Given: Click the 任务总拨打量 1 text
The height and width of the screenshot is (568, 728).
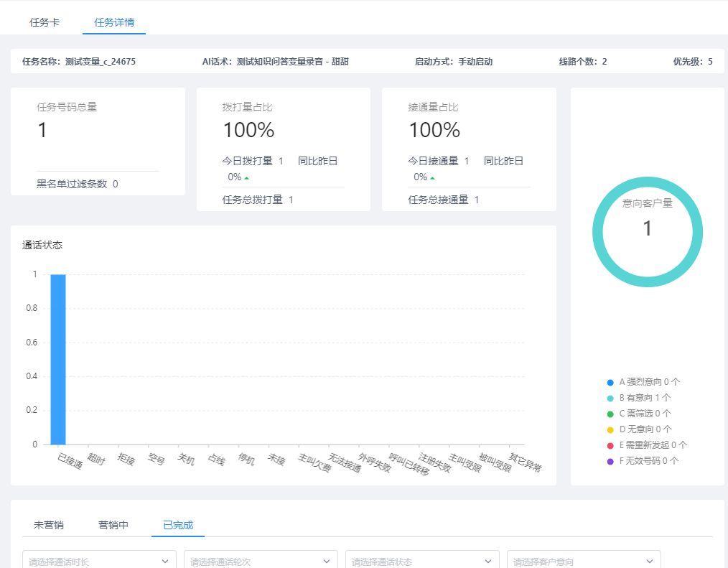Looking at the screenshot, I should (258, 200).
